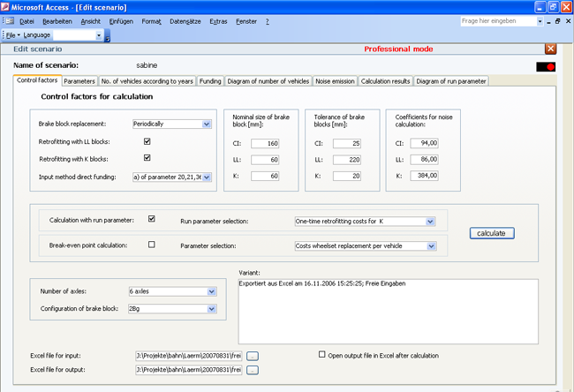Browse for Excel output file
574x392 pixels.
[253, 371]
